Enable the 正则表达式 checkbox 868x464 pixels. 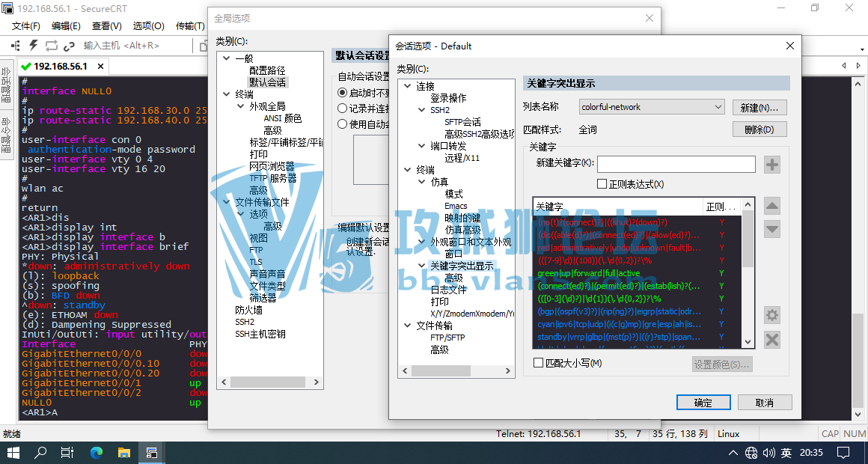coord(602,184)
